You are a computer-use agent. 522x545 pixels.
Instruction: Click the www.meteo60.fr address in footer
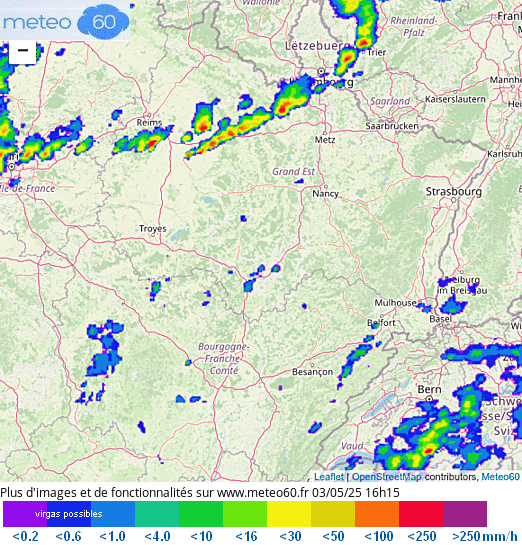tap(263, 493)
